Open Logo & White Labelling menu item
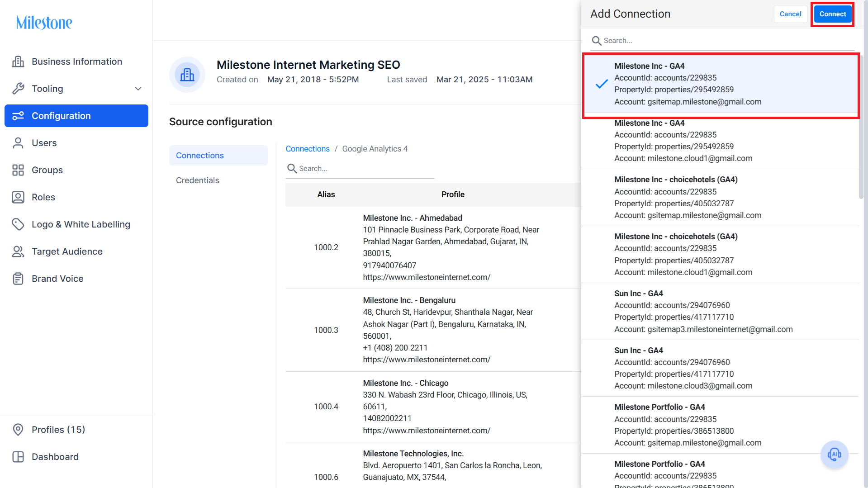Image resolution: width=868 pixels, height=488 pixels. tap(76, 224)
